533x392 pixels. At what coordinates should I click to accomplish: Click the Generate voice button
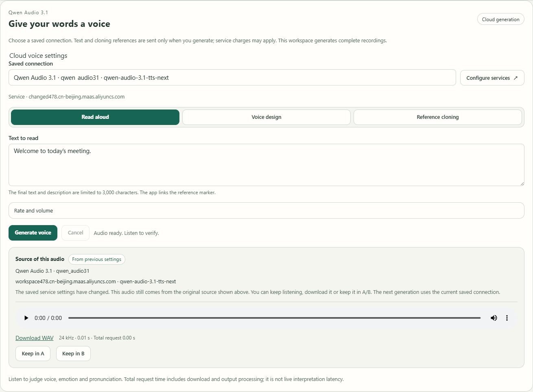(x=33, y=233)
